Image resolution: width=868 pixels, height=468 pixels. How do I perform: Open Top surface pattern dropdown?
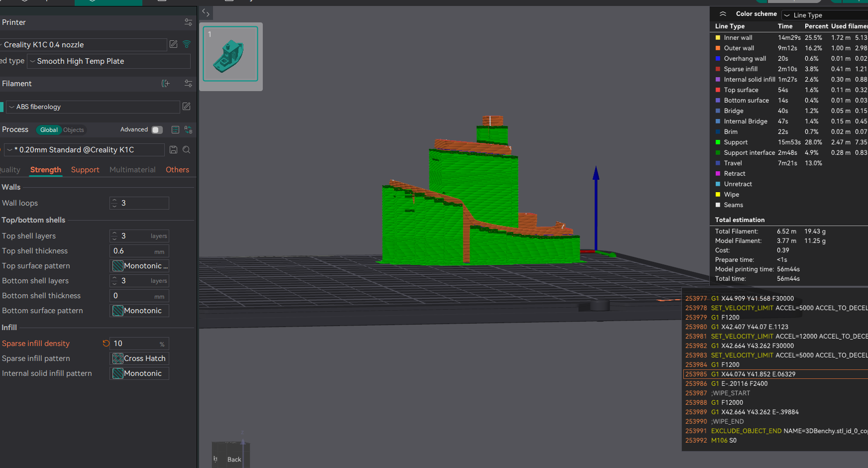click(x=139, y=266)
